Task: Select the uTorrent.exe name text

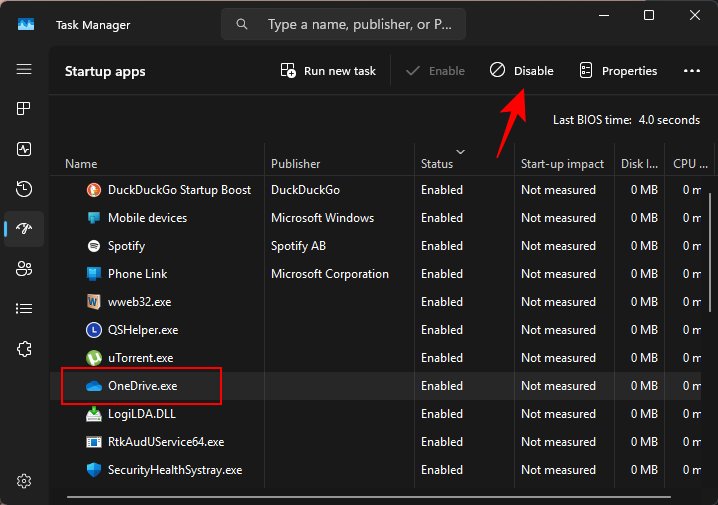Action: 141,358
